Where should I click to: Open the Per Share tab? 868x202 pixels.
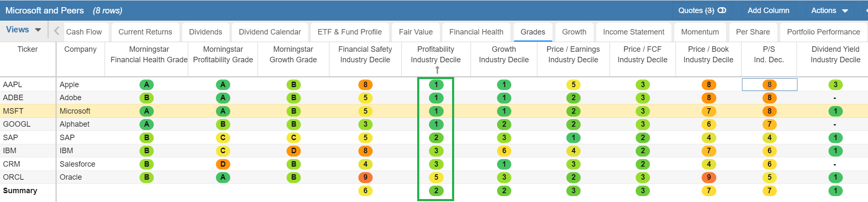click(x=753, y=32)
